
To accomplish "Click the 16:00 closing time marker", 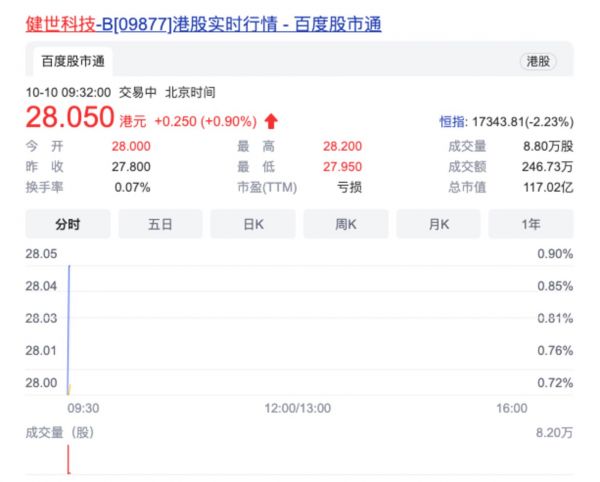I will [511, 408].
